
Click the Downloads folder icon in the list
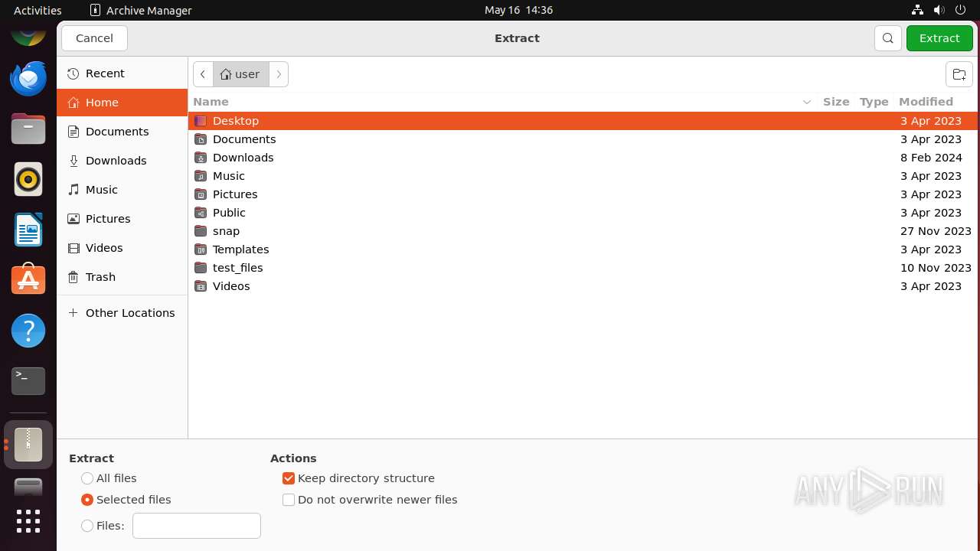201,158
